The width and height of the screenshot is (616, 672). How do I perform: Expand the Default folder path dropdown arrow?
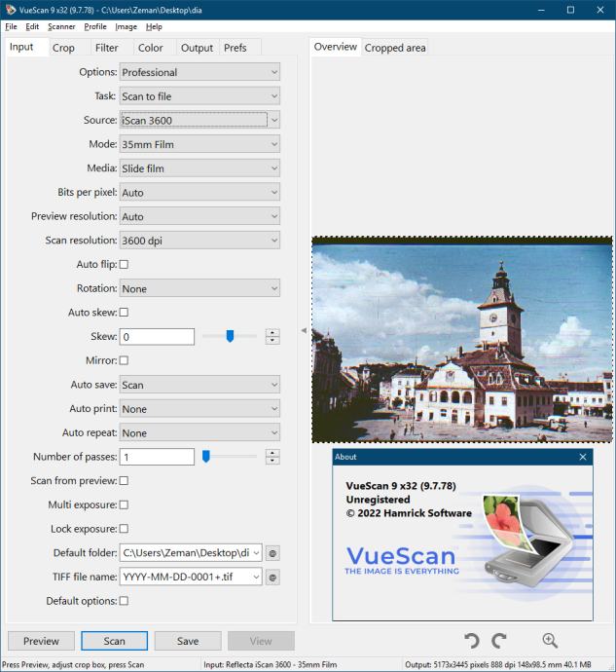click(x=256, y=553)
